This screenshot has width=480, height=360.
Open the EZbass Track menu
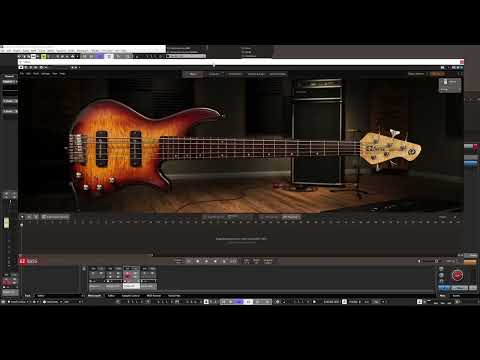36,73
